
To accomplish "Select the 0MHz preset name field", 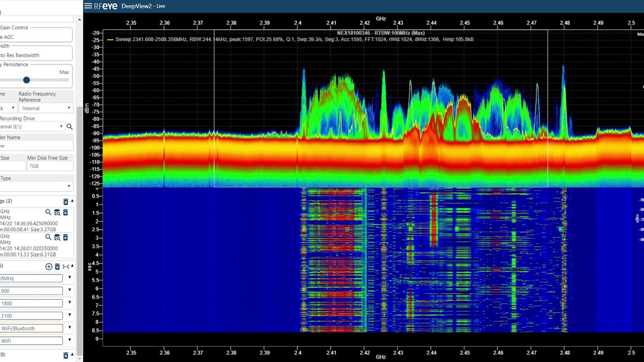I will pos(31,279).
